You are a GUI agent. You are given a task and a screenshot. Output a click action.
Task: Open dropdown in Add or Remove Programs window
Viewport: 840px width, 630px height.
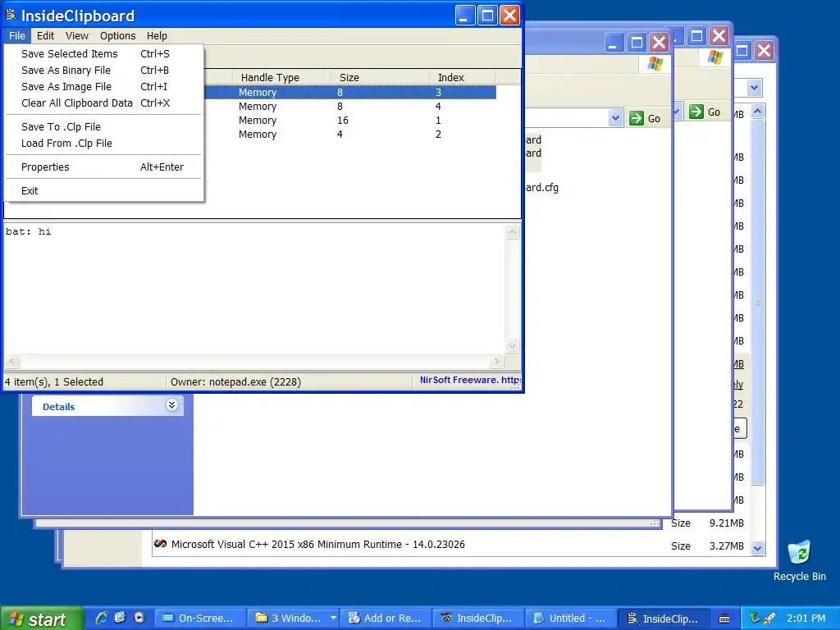tap(755, 87)
